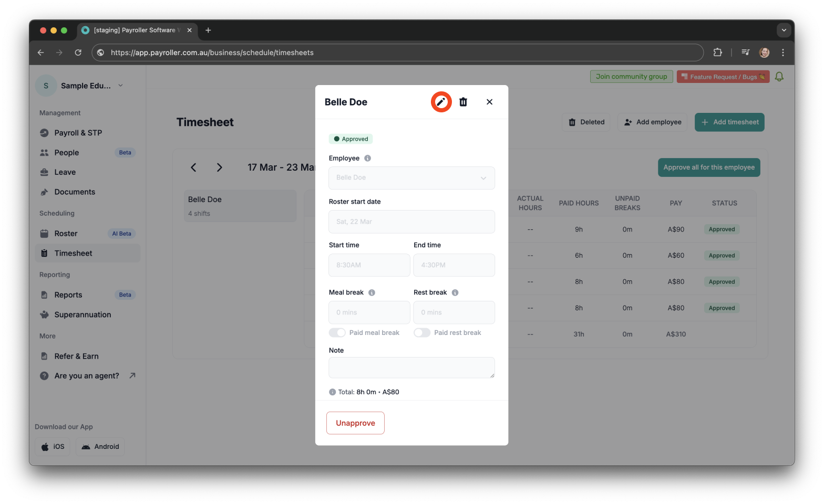Click Approve all for this employee
Image resolution: width=824 pixels, height=504 pixels.
click(x=709, y=167)
